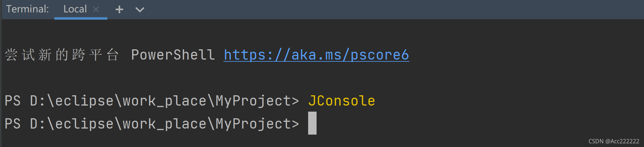Open the aka.ms/pscore6 PowerShell link
This screenshot has height=147, width=644.
coord(316,55)
